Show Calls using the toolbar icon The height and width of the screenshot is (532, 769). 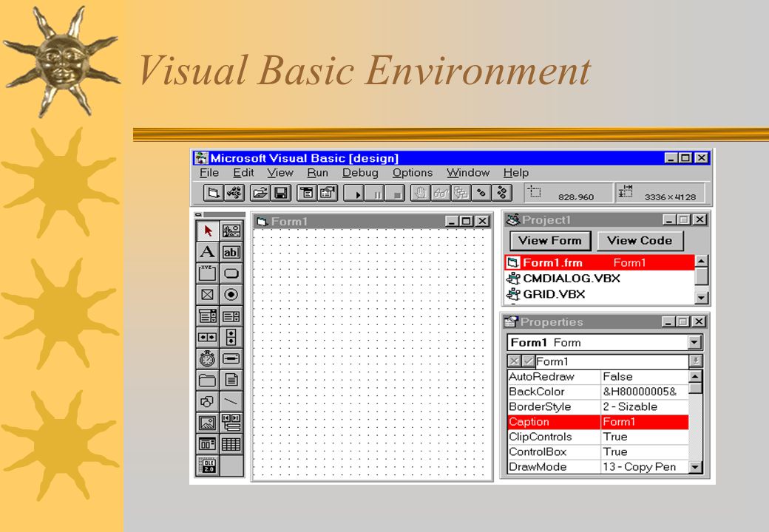[x=461, y=193]
